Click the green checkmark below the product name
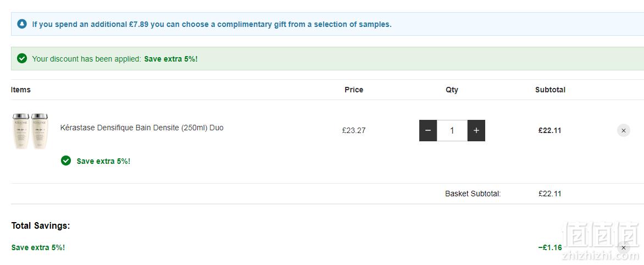This screenshot has height=265, width=644. pos(66,161)
